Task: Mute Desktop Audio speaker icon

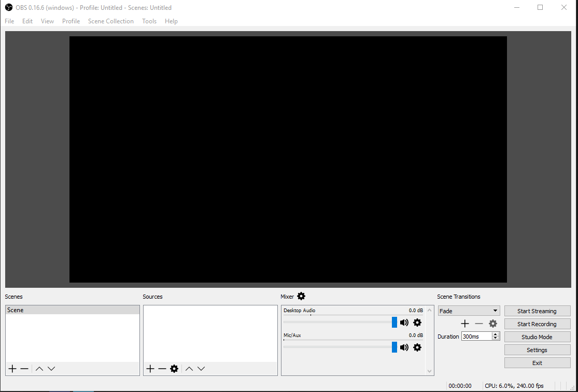Action: 404,323
